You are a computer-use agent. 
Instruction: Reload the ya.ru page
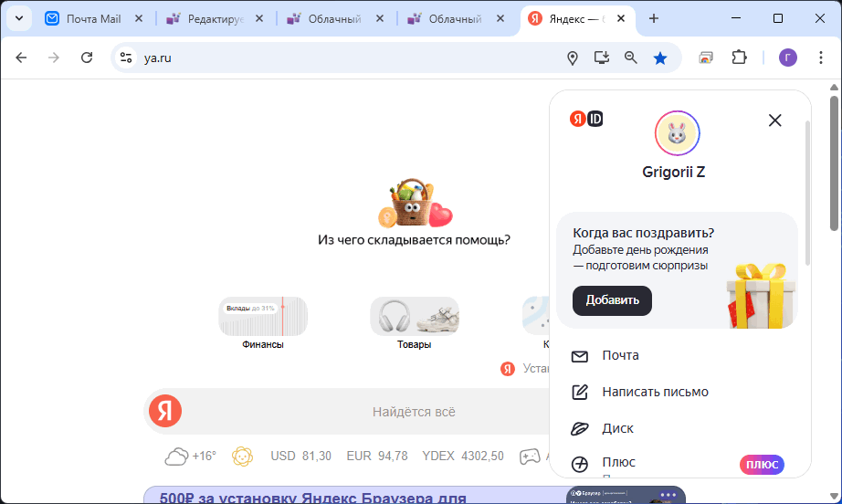click(87, 58)
